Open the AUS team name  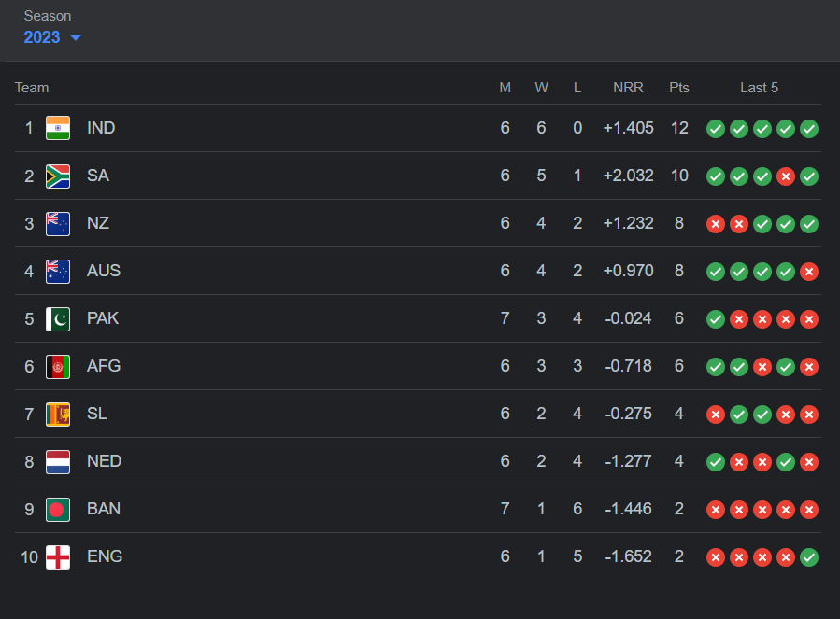click(x=104, y=271)
